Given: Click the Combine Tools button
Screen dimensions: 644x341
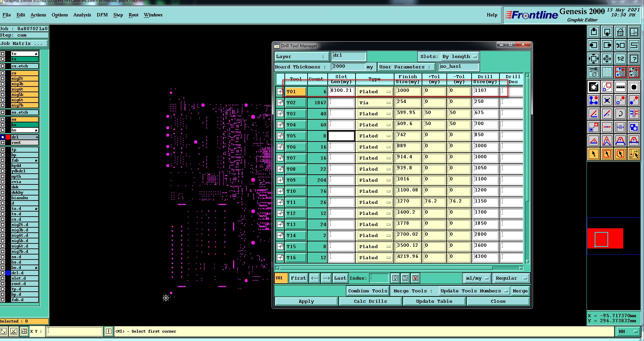Looking at the screenshot, I should click(x=368, y=291).
